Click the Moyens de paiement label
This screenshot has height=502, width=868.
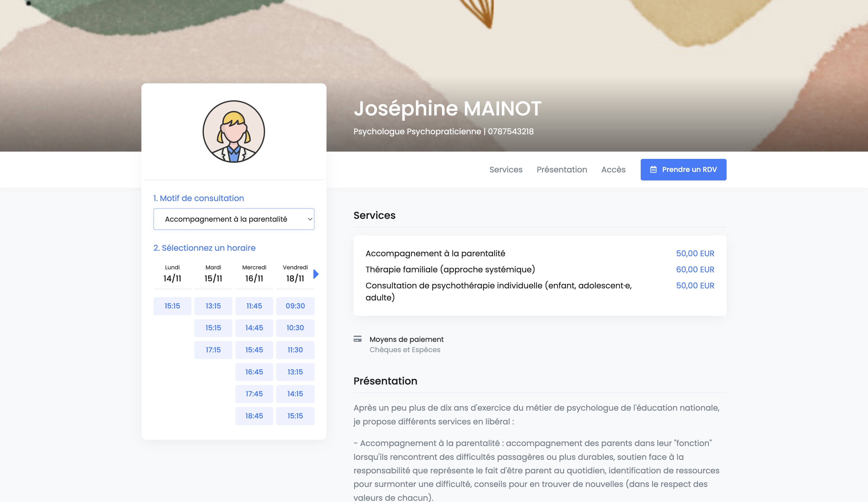click(x=406, y=339)
